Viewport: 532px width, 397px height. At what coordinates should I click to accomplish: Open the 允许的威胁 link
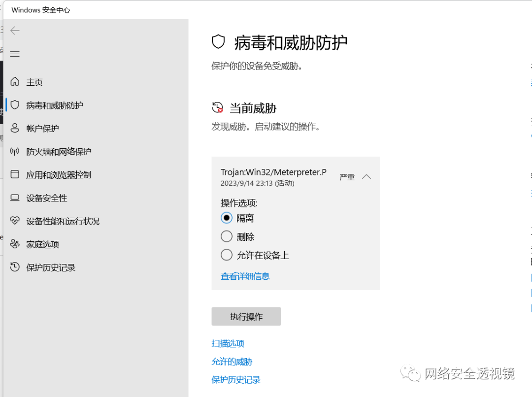(x=232, y=362)
